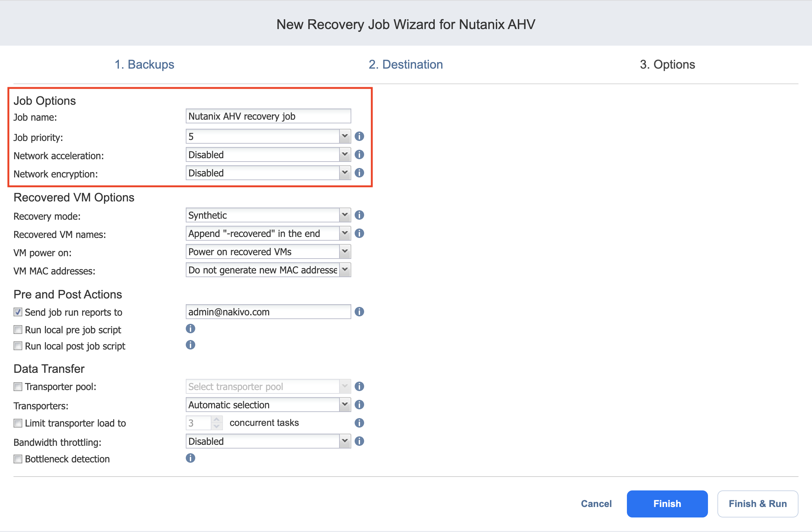The width and height of the screenshot is (812, 532).
Task: Click info icon next to Recovery mode
Action: pyautogui.click(x=359, y=215)
